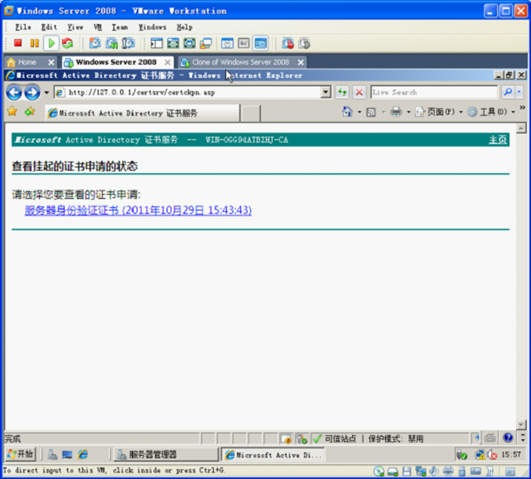Toggle the VMware sidebar panel icon
The height and width of the screenshot is (479, 531).
tap(156, 43)
